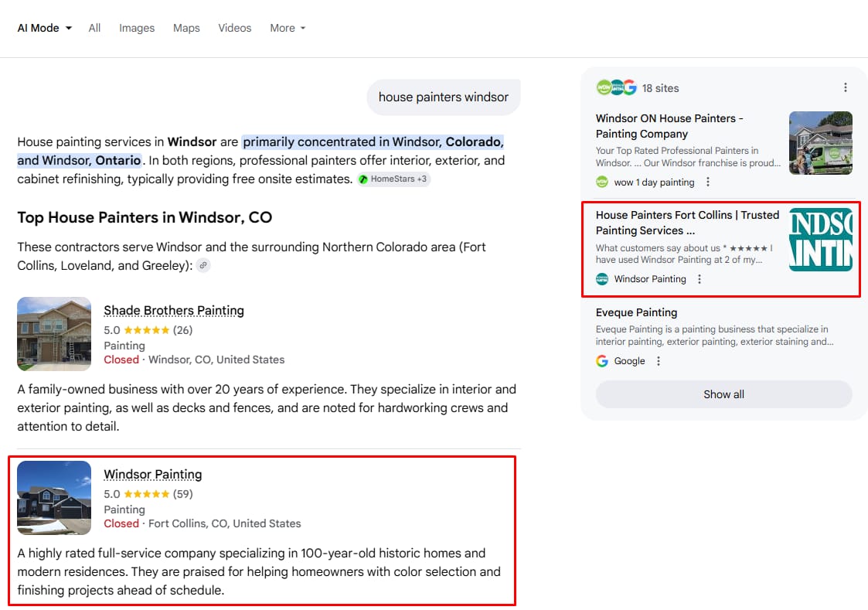868x610 pixels.
Task: Switch to the Maps tab
Action: 186,29
